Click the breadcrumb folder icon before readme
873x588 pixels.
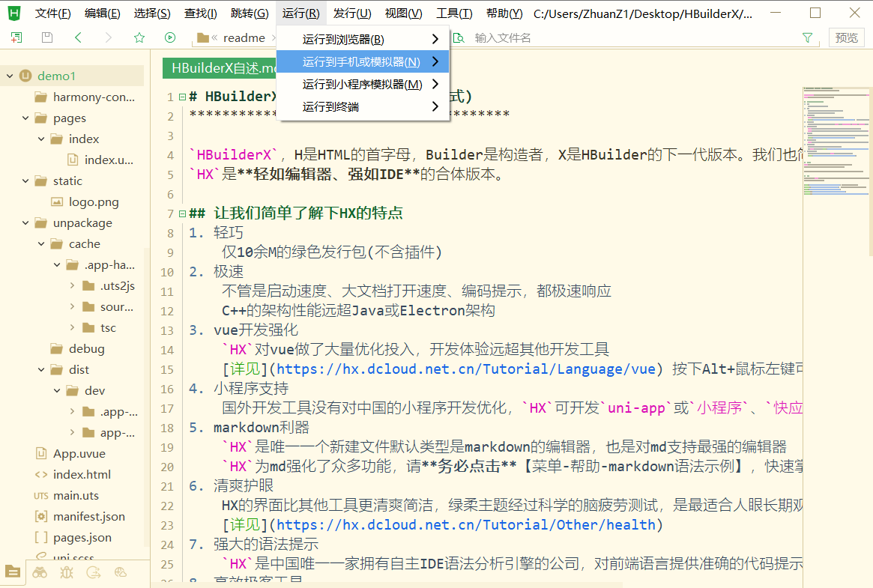(x=202, y=38)
